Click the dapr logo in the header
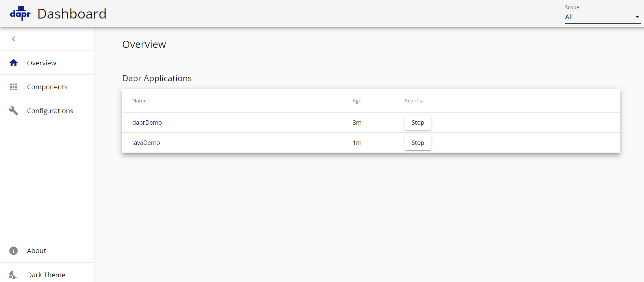The width and height of the screenshot is (644, 282). tap(20, 13)
